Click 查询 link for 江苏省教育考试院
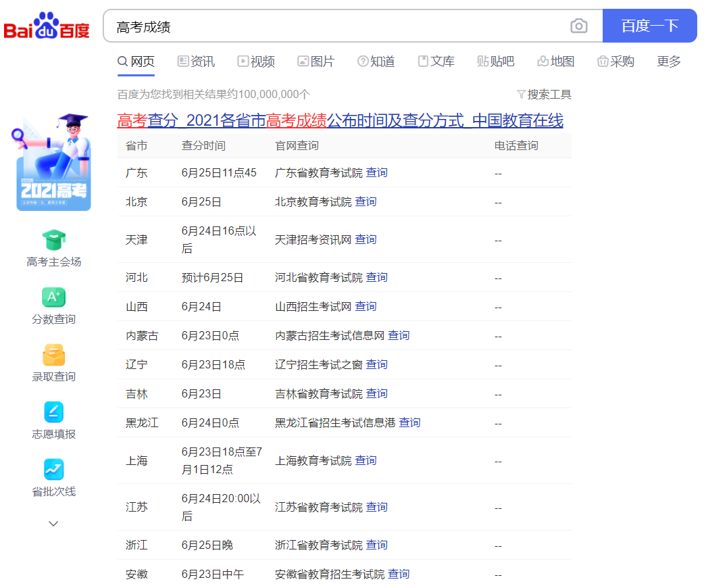Image resolution: width=704 pixels, height=588 pixels. pyautogui.click(x=377, y=507)
